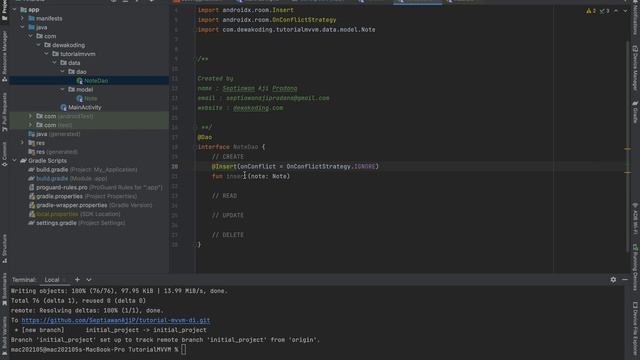Collapse the data package
The image size is (640, 360).
click(x=55, y=63)
